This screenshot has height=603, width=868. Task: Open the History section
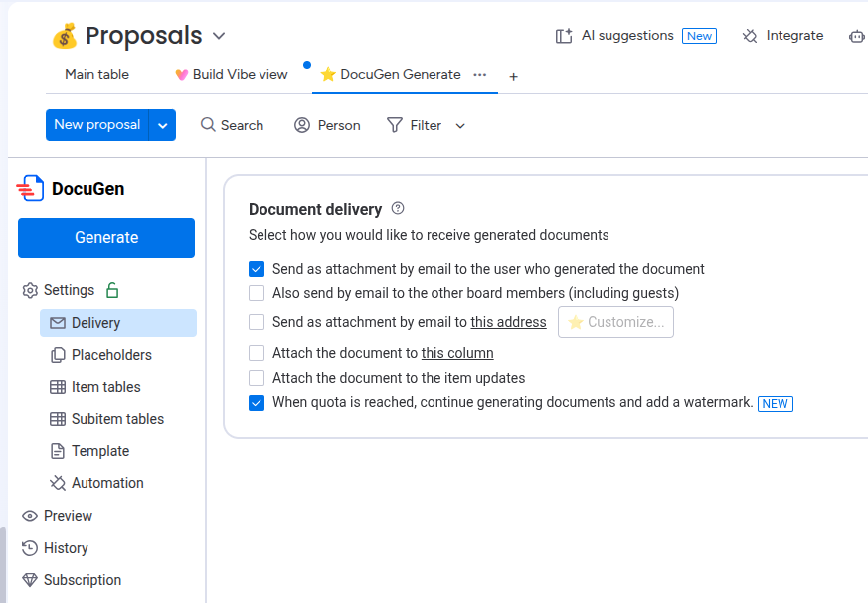(66, 548)
